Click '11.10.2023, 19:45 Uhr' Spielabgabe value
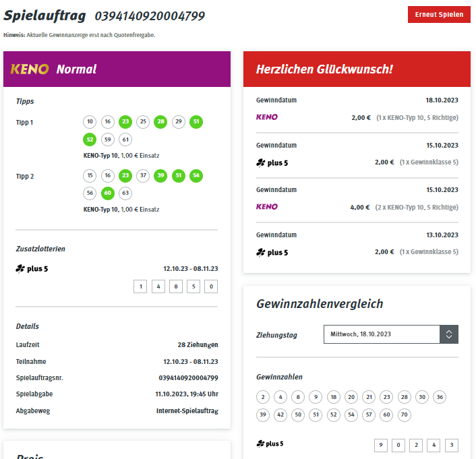The height and width of the screenshot is (459, 476). pyautogui.click(x=187, y=394)
